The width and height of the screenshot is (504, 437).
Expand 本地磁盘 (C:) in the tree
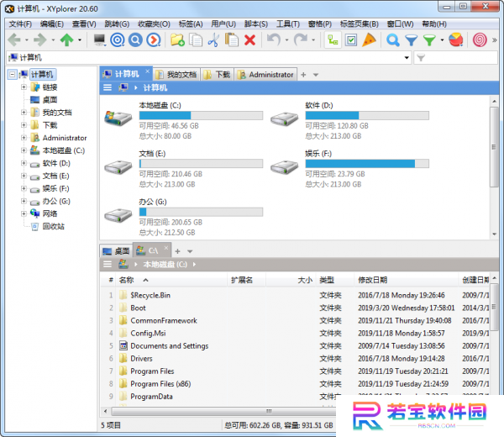click(24, 150)
